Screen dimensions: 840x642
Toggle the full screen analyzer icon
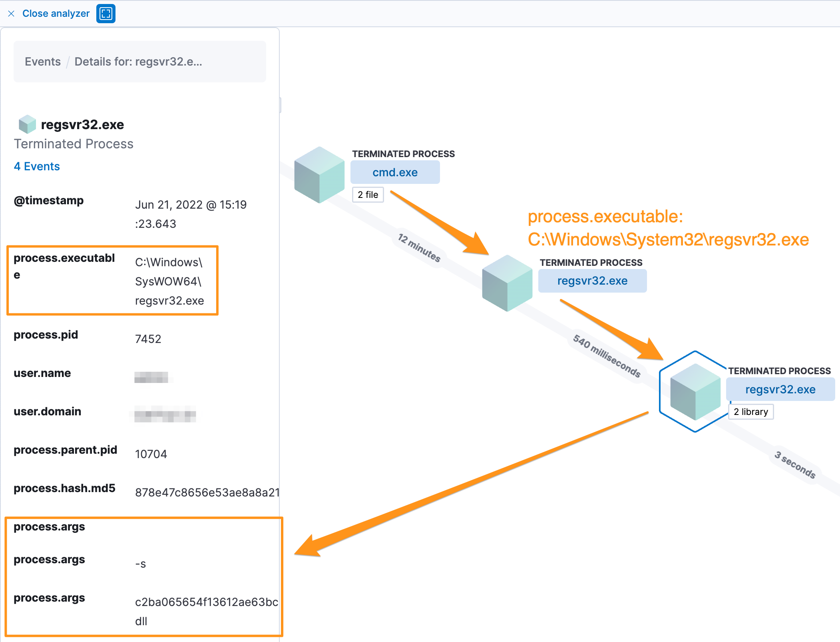coord(106,14)
